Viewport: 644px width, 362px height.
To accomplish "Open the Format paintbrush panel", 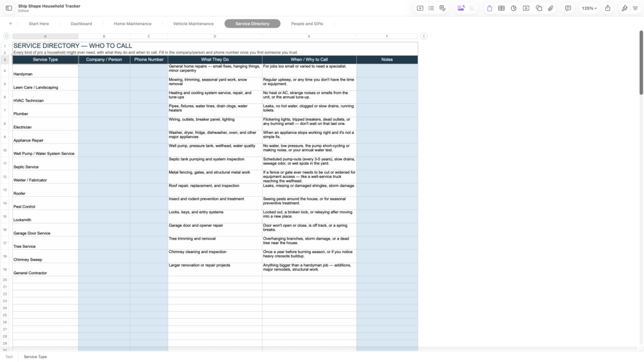I will [x=624, y=8].
